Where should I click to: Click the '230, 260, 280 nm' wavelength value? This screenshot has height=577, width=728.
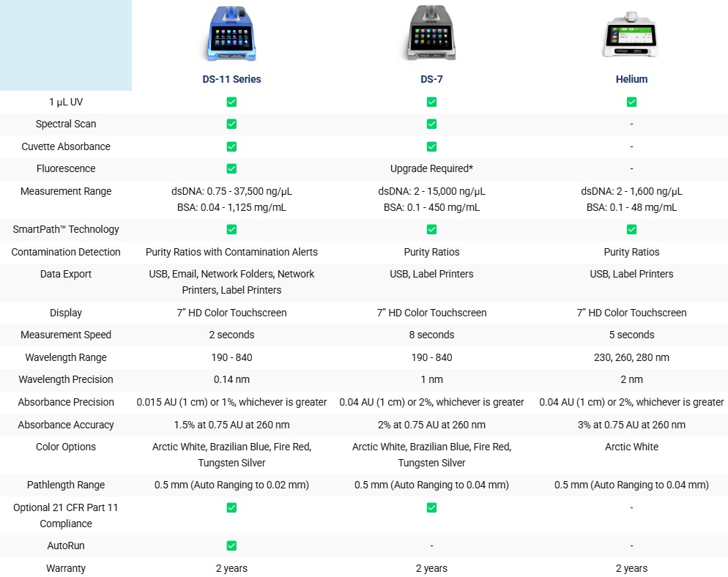(x=631, y=357)
